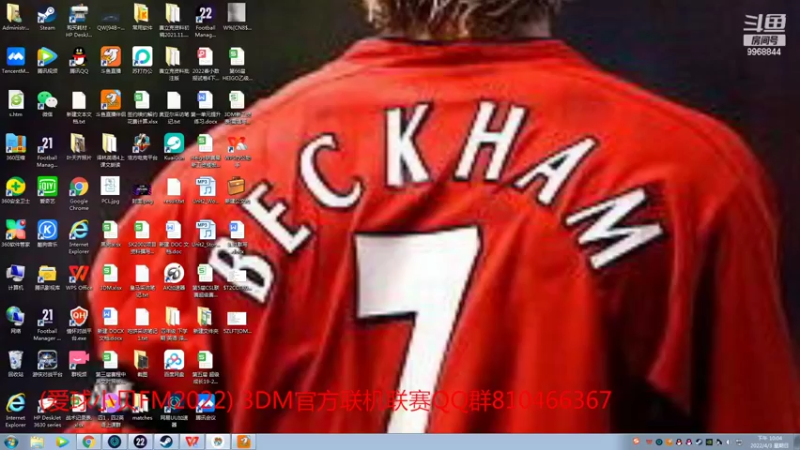Open the pink video camera icon
Screen dimensions: 800x450
pyautogui.click(x=79, y=363)
